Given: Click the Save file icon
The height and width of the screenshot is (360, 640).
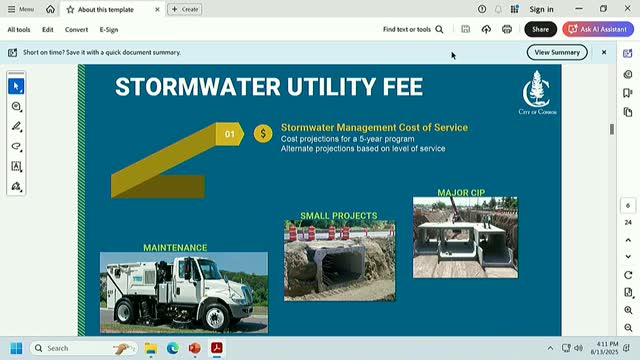Looking at the screenshot, I should [465, 29].
